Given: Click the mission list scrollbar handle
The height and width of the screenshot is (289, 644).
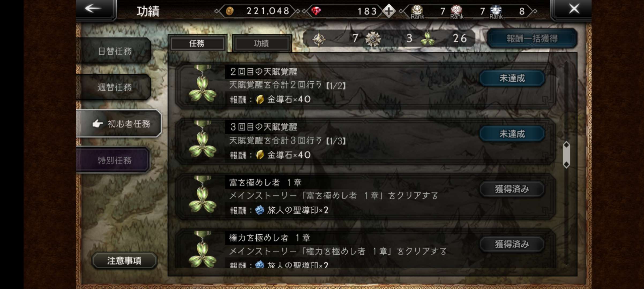Looking at the screenshot, I should 566,155.
